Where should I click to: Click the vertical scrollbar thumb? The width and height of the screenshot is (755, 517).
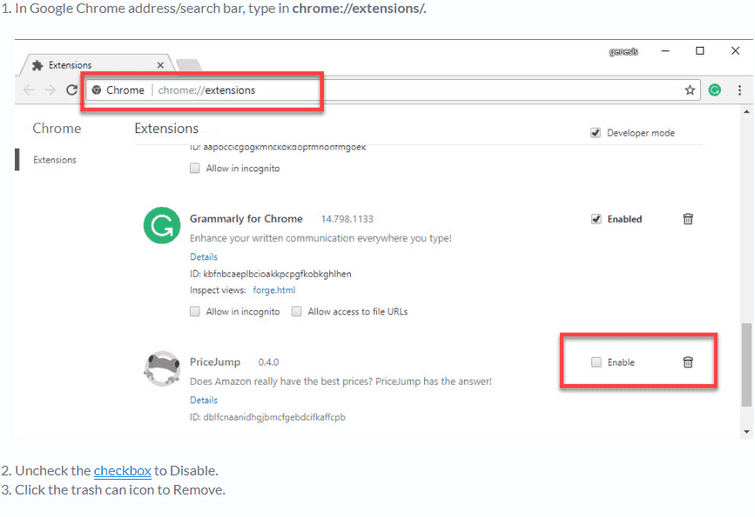tap(746, 364)
